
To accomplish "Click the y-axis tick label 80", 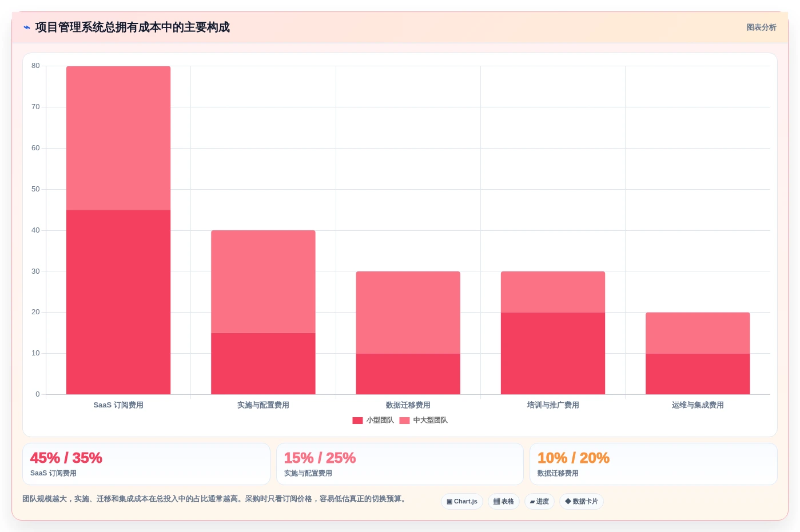I will pyautogui.click(x=35, y=66).
